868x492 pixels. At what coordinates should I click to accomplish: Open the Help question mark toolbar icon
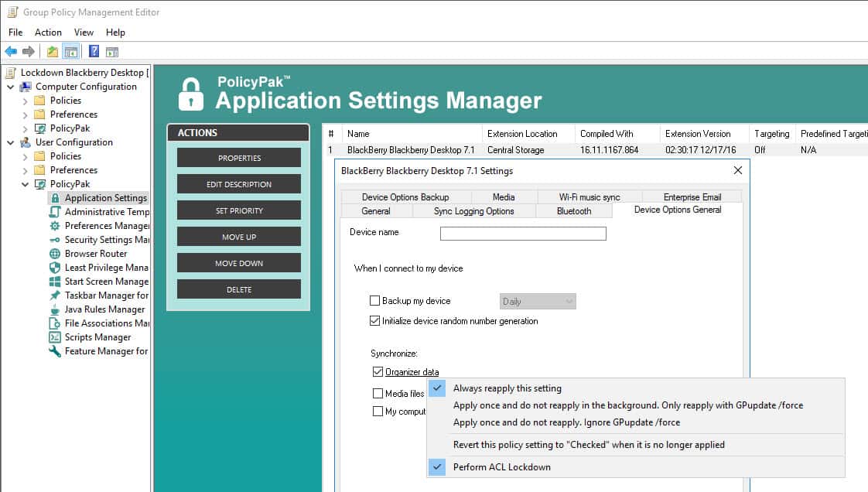pos(94,52)
